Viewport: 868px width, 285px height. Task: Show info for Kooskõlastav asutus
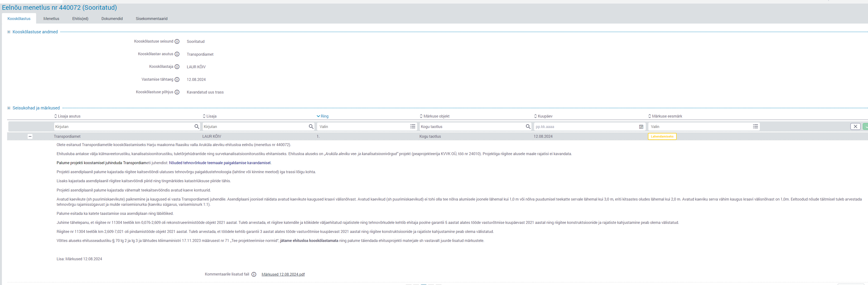[177, 54]
